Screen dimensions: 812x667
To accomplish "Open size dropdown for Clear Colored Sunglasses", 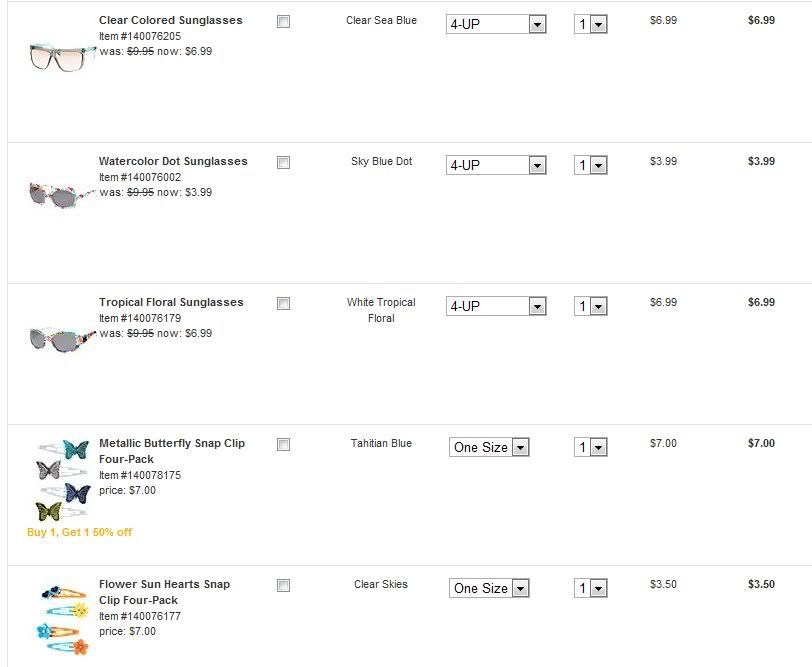I will [496, 24].
